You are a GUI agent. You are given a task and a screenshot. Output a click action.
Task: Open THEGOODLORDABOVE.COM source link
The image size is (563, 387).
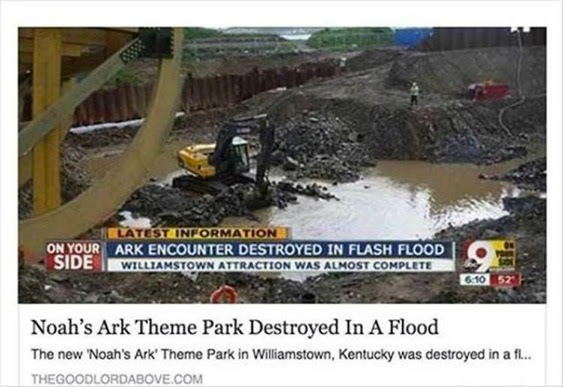tap(117, 379)
